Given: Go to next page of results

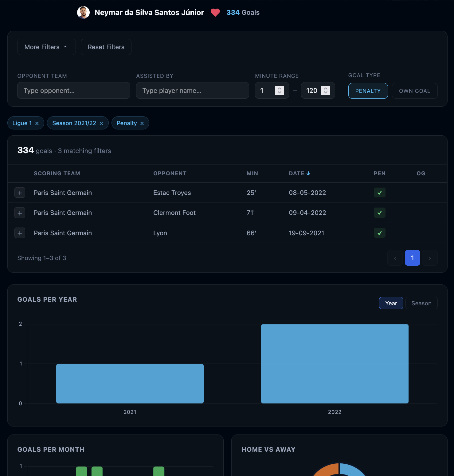Looking at the screenshot, I should click(x=430, y=258).
